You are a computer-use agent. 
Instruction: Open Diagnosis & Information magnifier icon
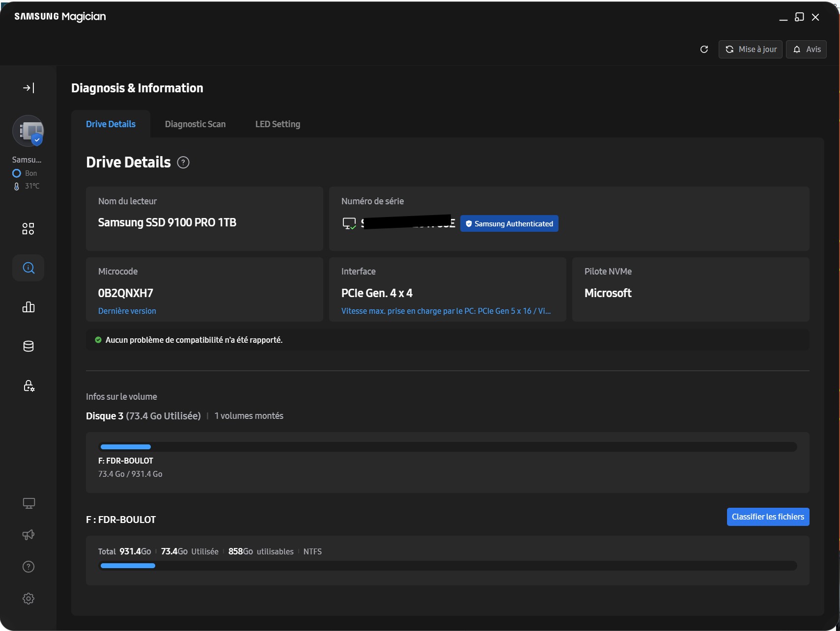pos(28,268)
